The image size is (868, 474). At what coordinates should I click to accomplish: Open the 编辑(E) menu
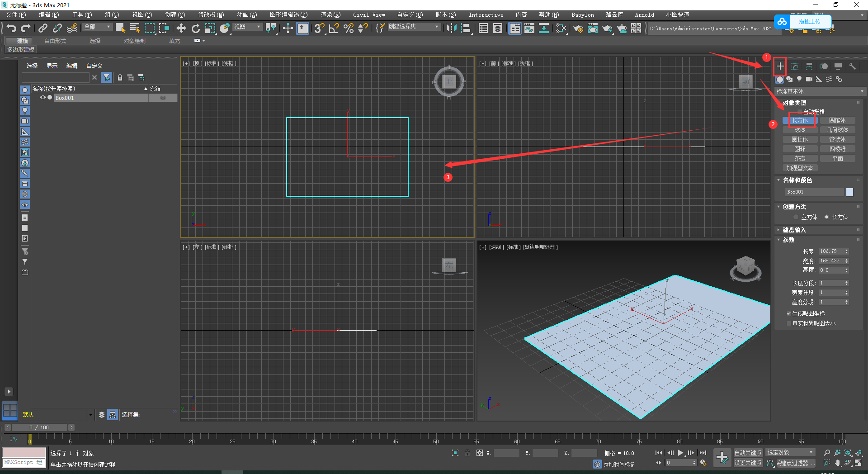tap(49, 15)
